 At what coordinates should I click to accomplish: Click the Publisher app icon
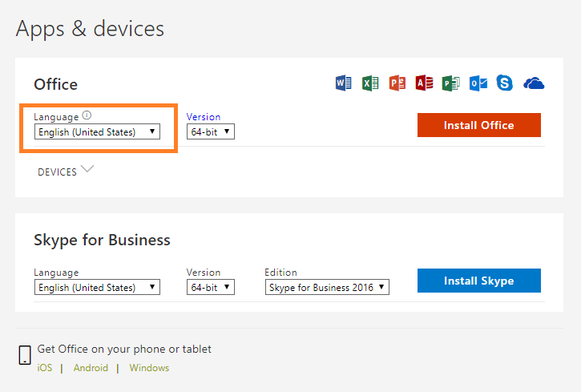451,83
